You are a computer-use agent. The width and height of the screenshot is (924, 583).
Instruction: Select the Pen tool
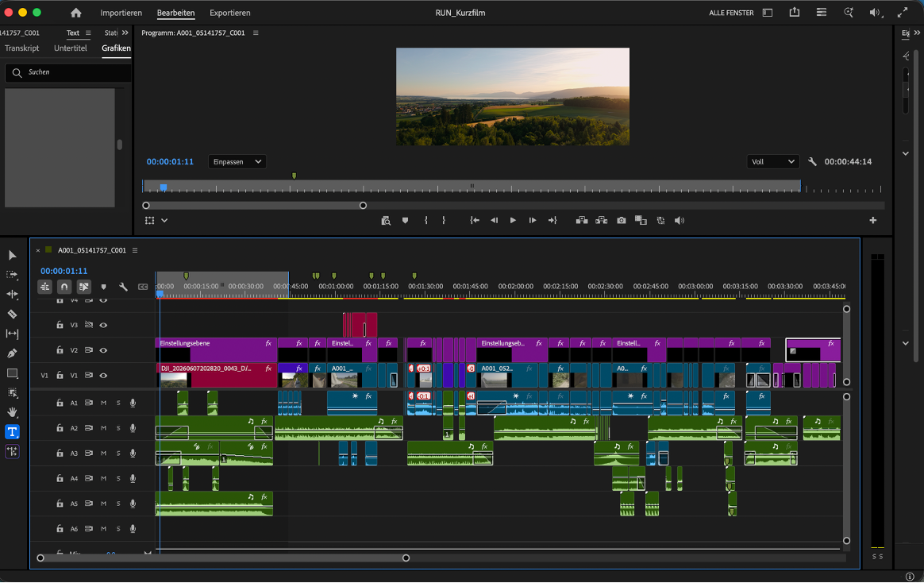pyautogui.click(x=12, y=353)
